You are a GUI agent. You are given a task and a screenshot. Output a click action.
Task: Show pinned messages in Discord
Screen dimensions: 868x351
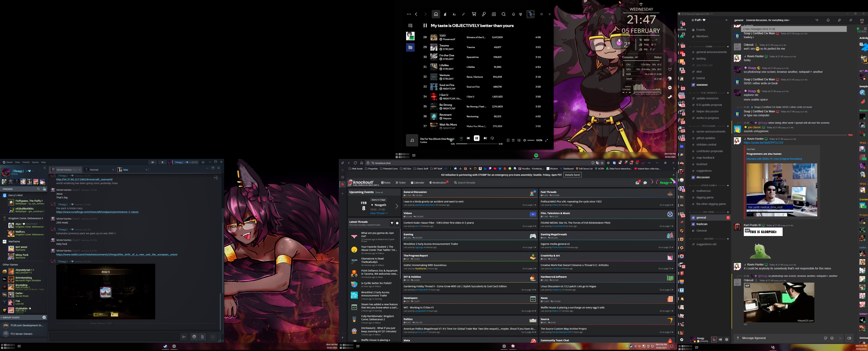839,20
